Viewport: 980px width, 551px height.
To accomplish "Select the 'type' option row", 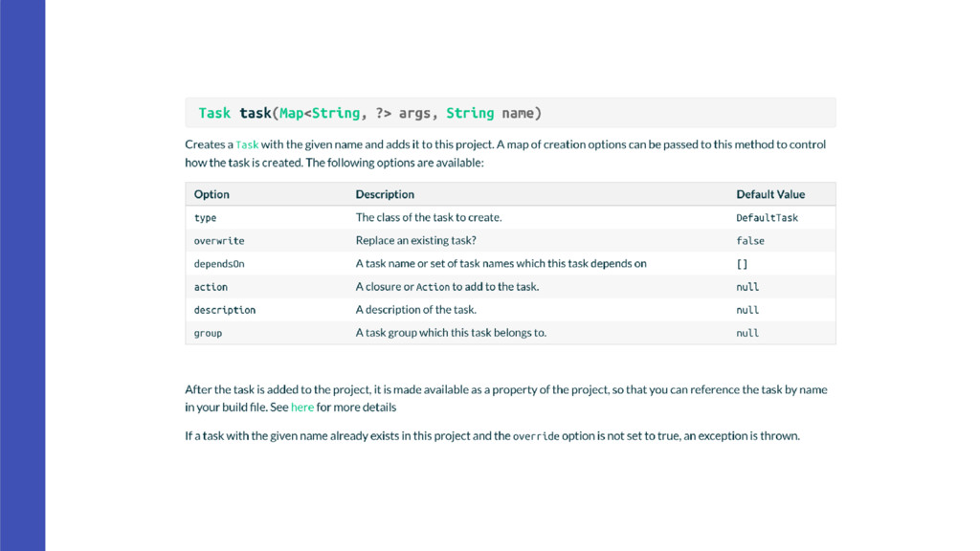I will (510, 217).
